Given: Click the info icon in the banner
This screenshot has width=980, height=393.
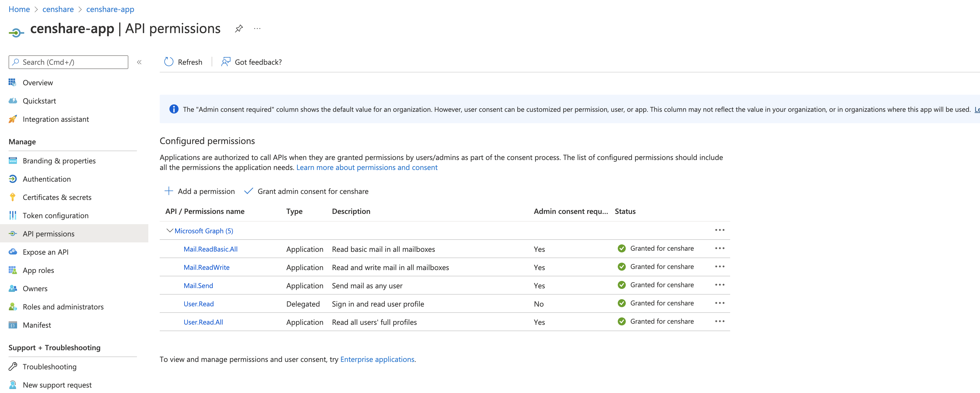Looking at the screenshot, I should pos(173,109).
